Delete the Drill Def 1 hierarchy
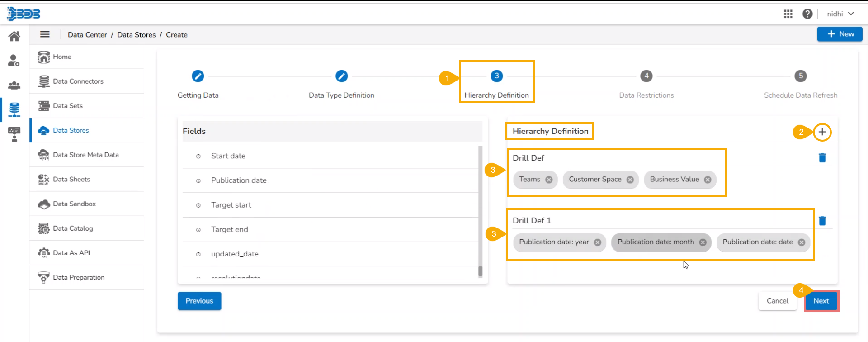This screenshot has height=342, width=868. (822, 221)
